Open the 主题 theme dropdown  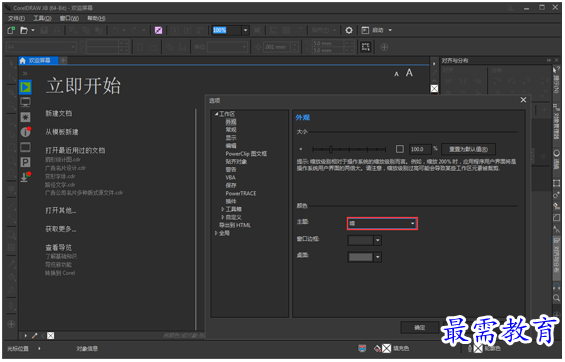tap(382, 224)
